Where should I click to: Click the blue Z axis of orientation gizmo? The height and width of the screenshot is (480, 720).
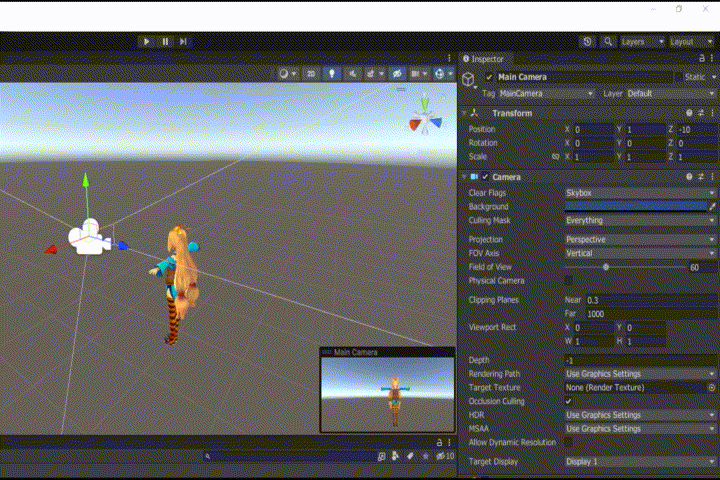click(436, 123)
